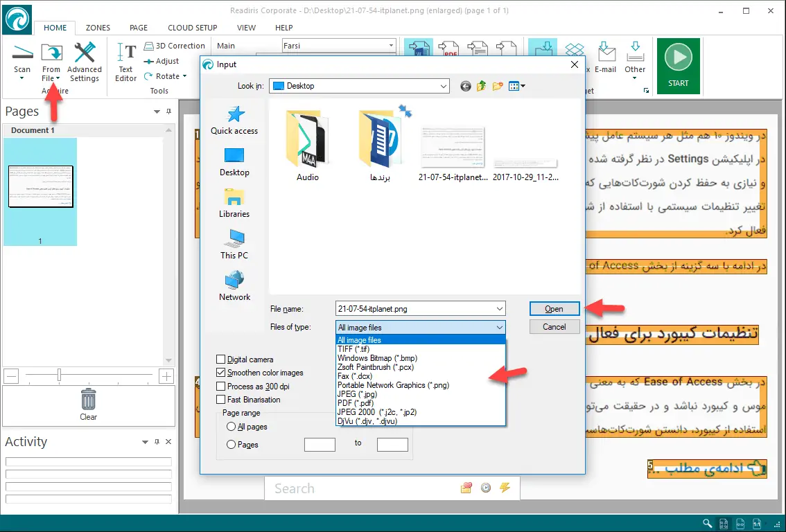Click the Cancel button
Image resolution: width=786 pixels, height=532 pixels.
554,327
